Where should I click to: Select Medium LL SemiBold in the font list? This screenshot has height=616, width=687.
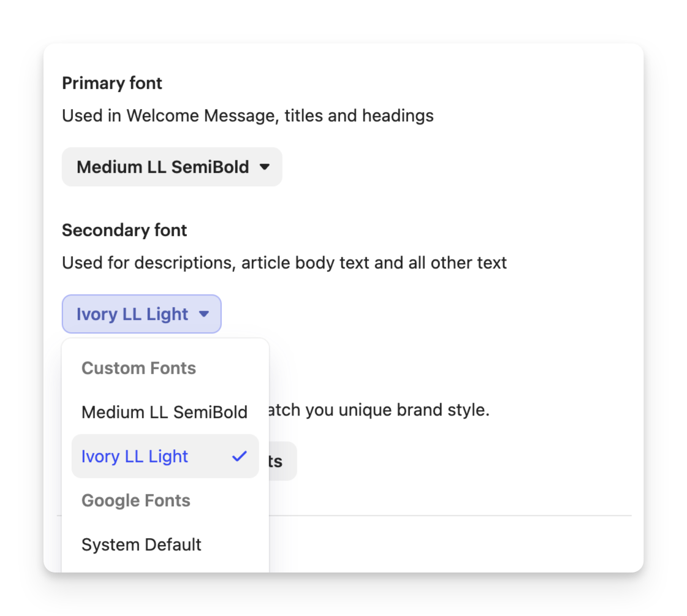click(x=164, y=412)
